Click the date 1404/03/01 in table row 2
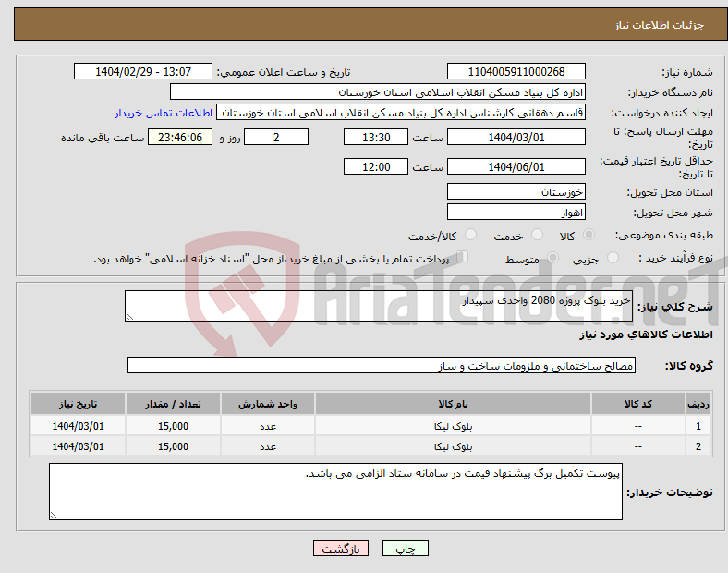 click(x=78, y=446)
